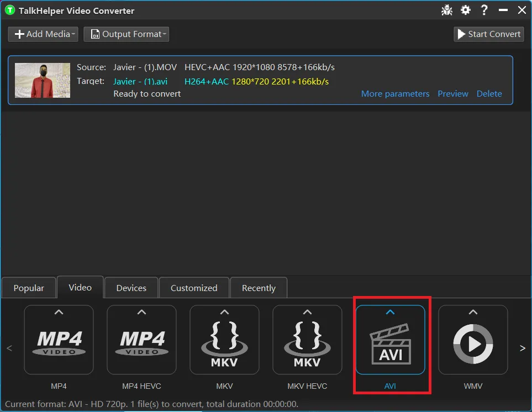Pick the MKV HEVC format icon
This screenshot has width=532, height=412.
click(x=307, y=345)
